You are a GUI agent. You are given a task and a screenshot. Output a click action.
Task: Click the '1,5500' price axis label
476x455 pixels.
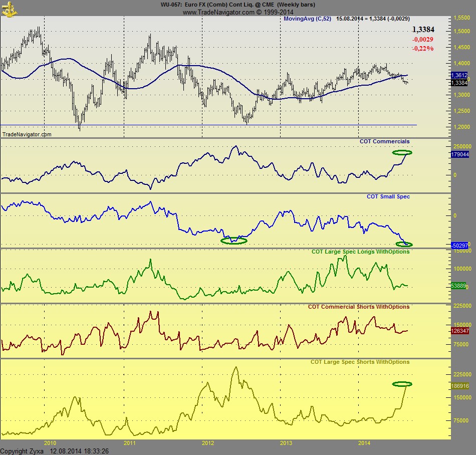pyautogui.click(x=462, y=18)
